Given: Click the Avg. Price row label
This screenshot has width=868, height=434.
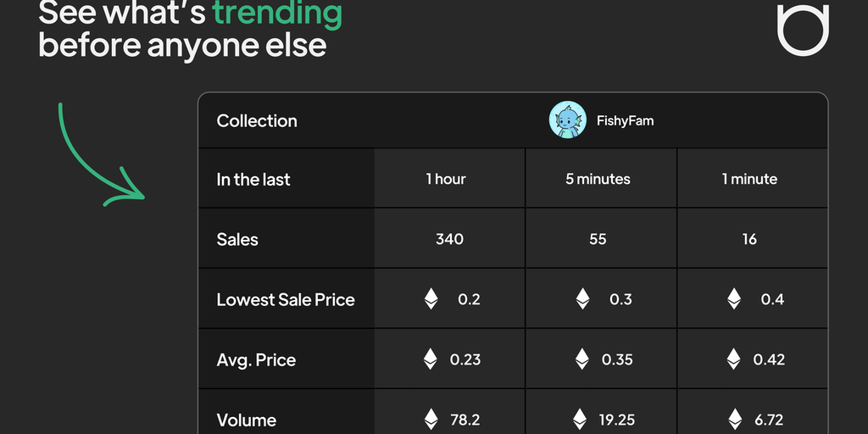Looking at the screenshot, I should point(256,359).
